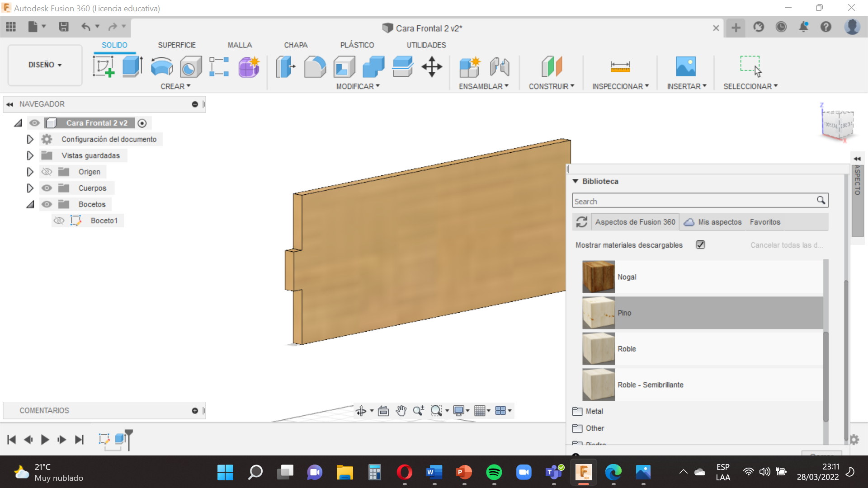
Task: Switch to the SUPERFICIE tab
Action: [177, 45]
